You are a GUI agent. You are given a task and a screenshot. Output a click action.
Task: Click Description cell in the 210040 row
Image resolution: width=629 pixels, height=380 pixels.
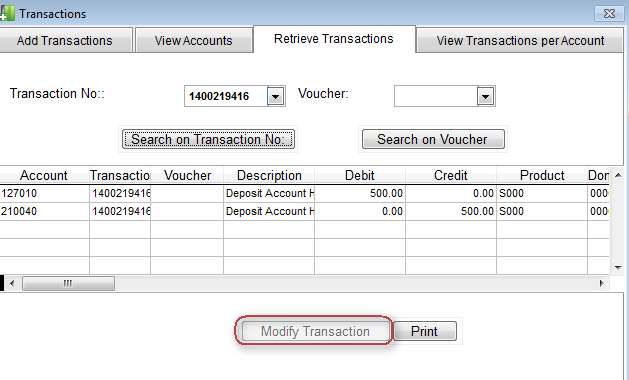coord(269,211)
